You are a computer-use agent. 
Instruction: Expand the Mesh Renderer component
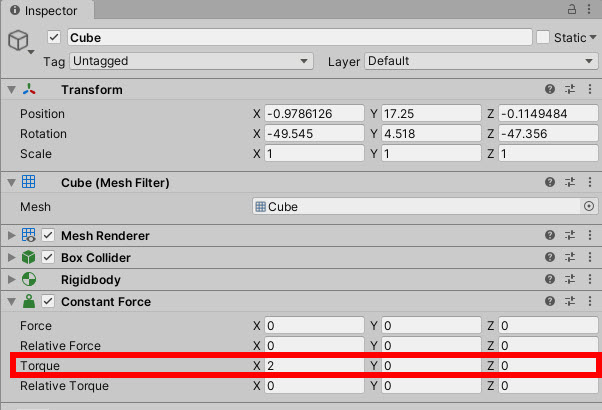(x=12, y=235)
